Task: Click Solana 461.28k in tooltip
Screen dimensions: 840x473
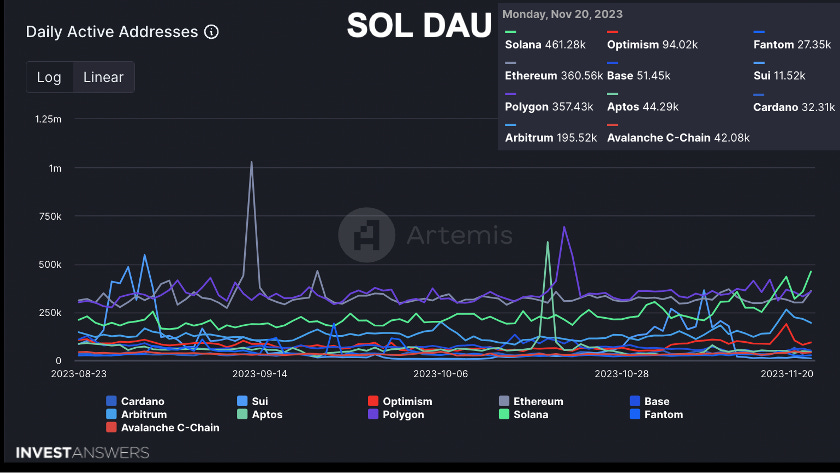Action: 545,44
